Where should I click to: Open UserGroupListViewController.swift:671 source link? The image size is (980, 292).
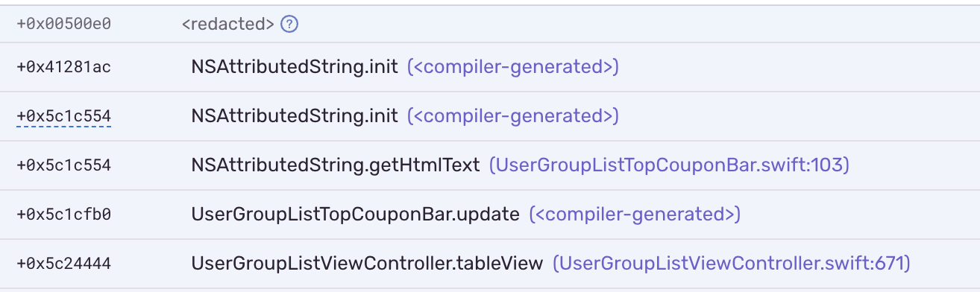pos(732,263)
